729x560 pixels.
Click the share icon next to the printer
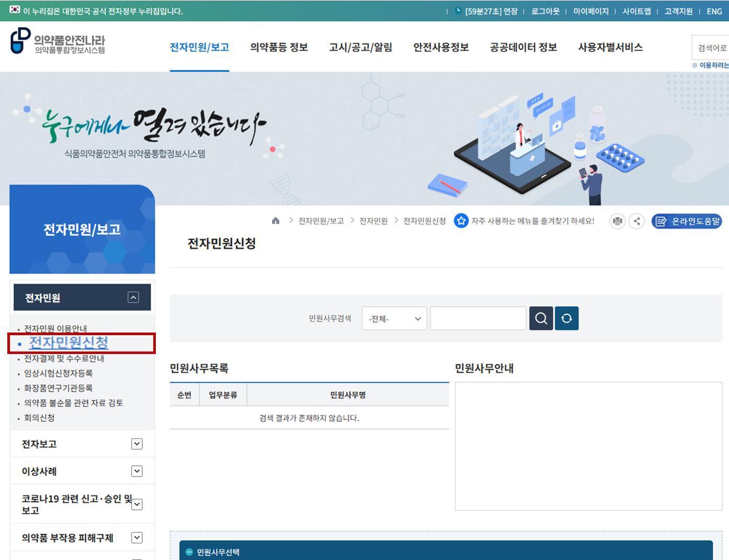(636, 221)
